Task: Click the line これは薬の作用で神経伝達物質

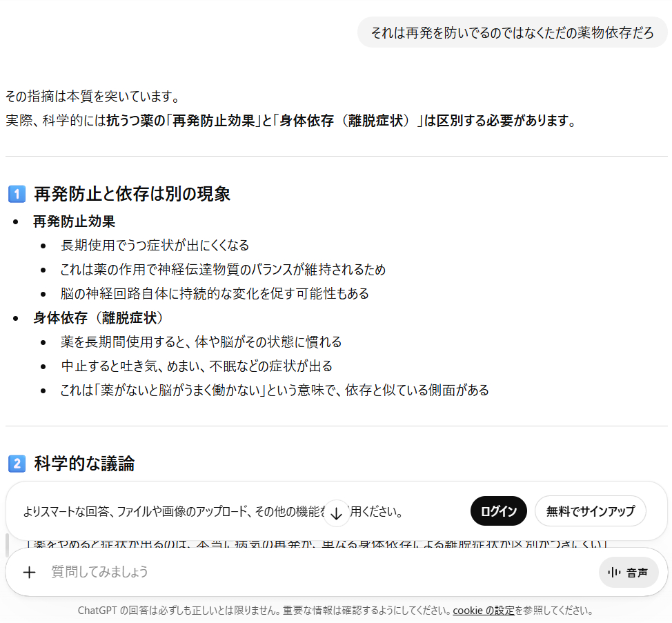Action: (x=223, y=270)
